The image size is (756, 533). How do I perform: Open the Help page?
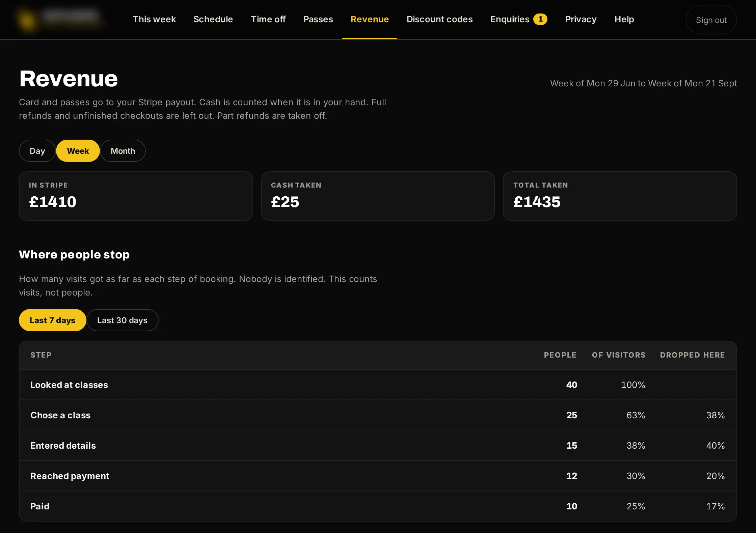[624, 19]
